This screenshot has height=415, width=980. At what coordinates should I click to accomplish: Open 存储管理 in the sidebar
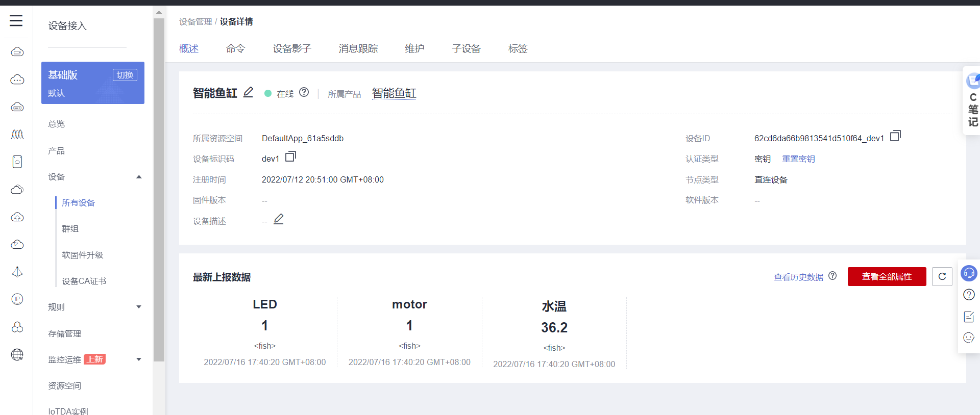pyautogui.click(x=65, y=334)
